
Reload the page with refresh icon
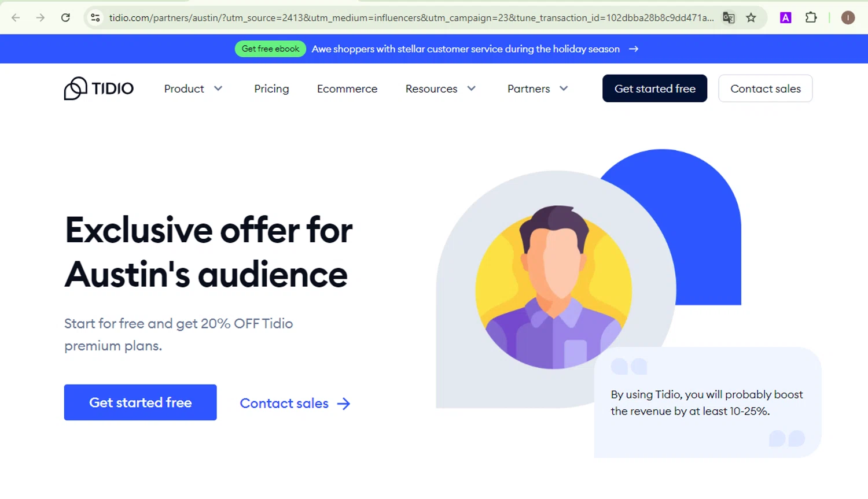[x=65, y=18]
